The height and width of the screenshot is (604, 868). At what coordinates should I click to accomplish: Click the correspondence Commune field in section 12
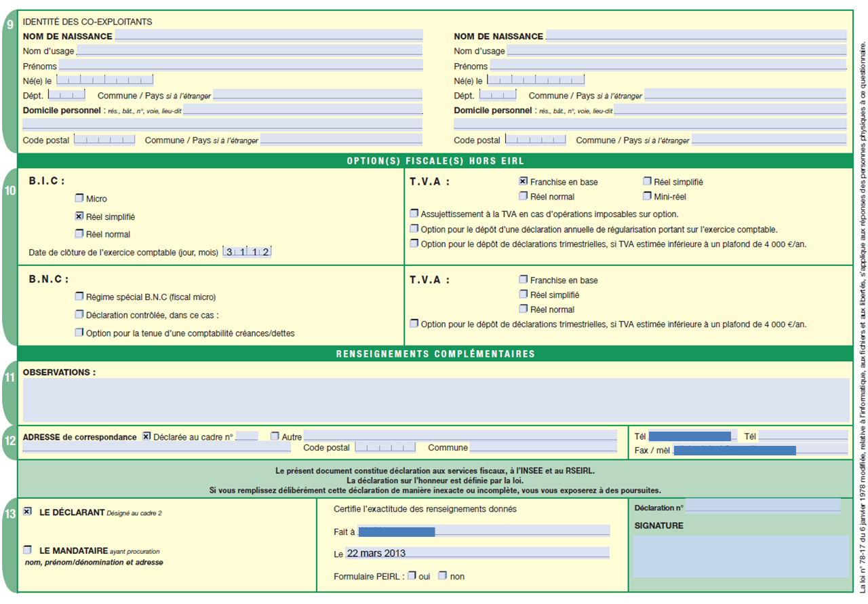pyautogui.click(x=543, y=447)
